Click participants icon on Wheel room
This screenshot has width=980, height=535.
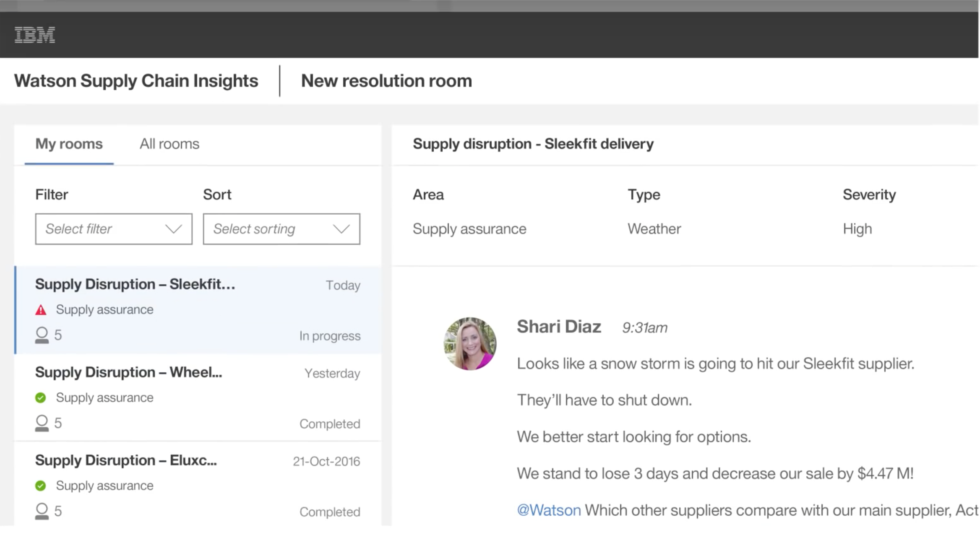click(x=42, y=423)
